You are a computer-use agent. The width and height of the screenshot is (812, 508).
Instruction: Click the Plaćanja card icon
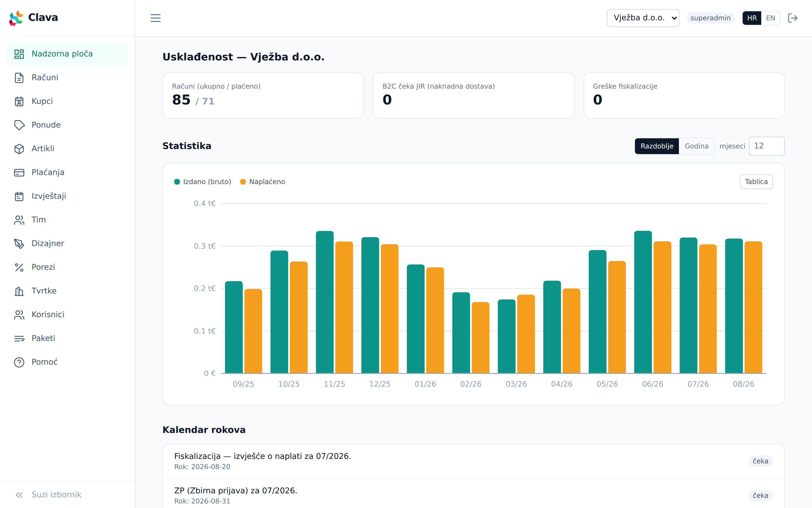(x=19, y=172)
